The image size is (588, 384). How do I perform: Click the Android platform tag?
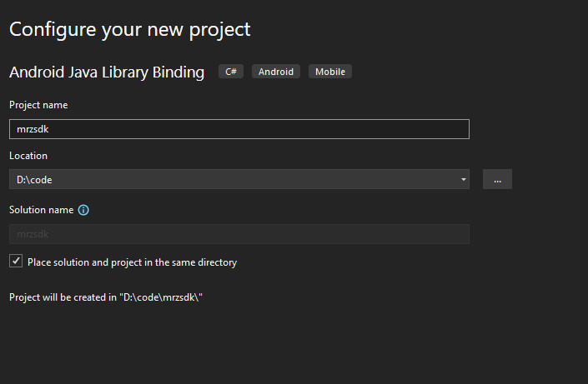pyautogui.click(x=276, y=72)
